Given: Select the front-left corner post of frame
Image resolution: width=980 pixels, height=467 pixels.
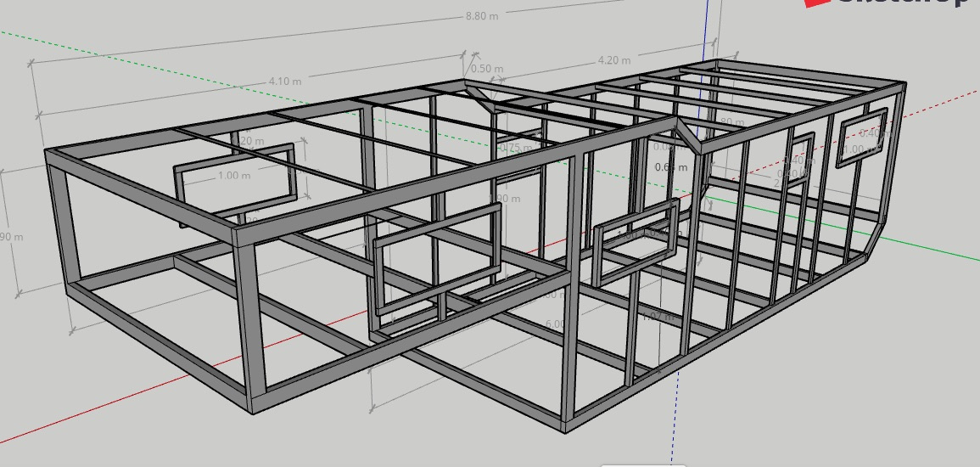Looking at the screenshot, I should click(246, 323).
